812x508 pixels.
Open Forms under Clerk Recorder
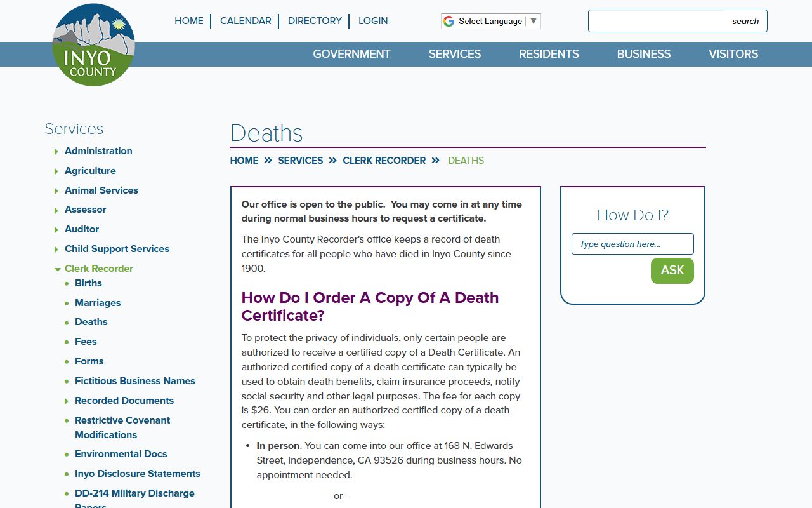(x=89, y=361)
